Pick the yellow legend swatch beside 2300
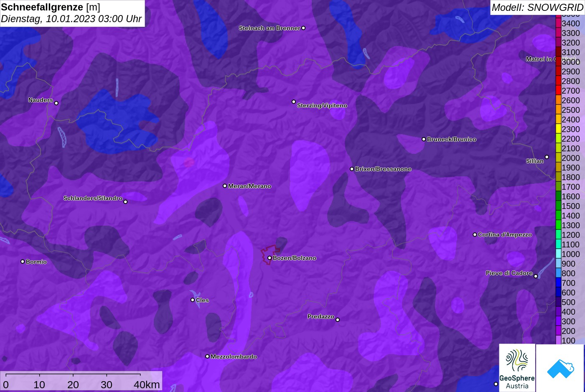 pos(558,129)
